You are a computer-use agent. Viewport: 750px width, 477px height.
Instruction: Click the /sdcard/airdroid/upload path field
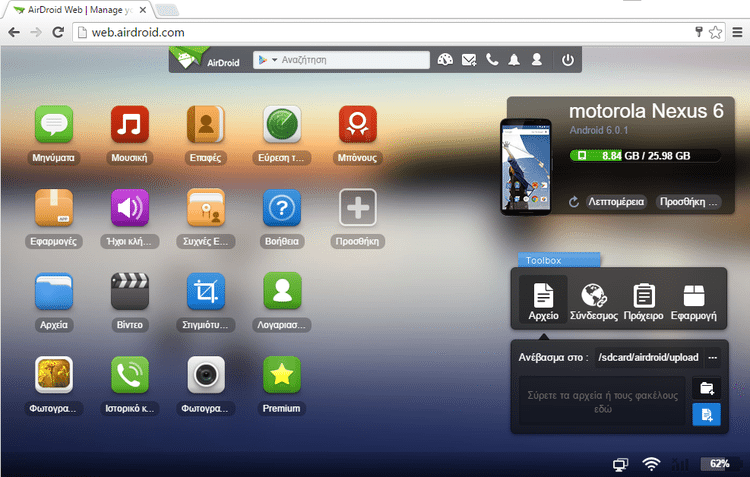pos(649,357)
